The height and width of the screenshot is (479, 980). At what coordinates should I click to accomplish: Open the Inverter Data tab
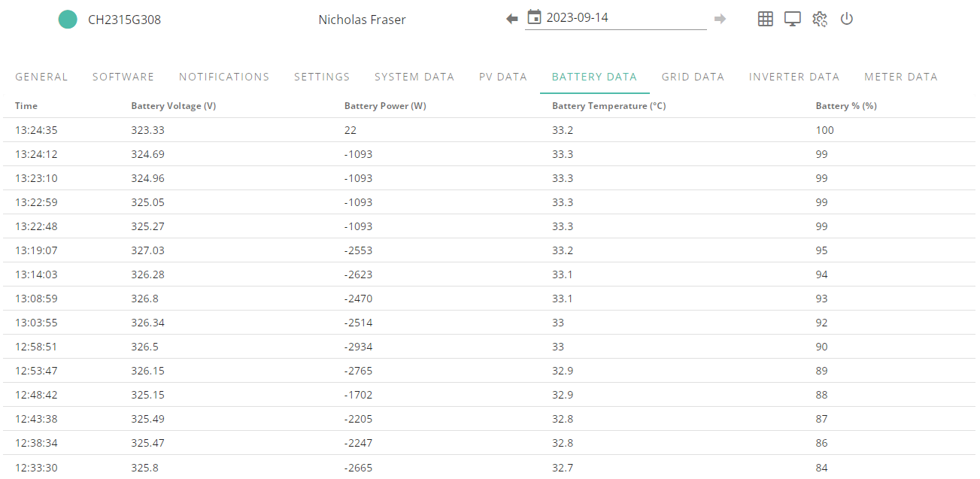click(x=794, y=77)
